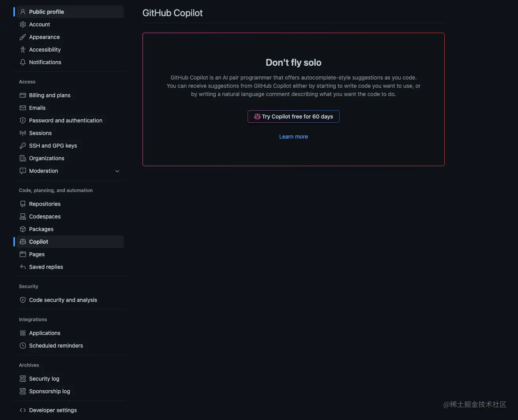The image size is (518, 420).
Task: Go to Billing and plans settings
Action: pyautogui.click(x=50, y=95)
